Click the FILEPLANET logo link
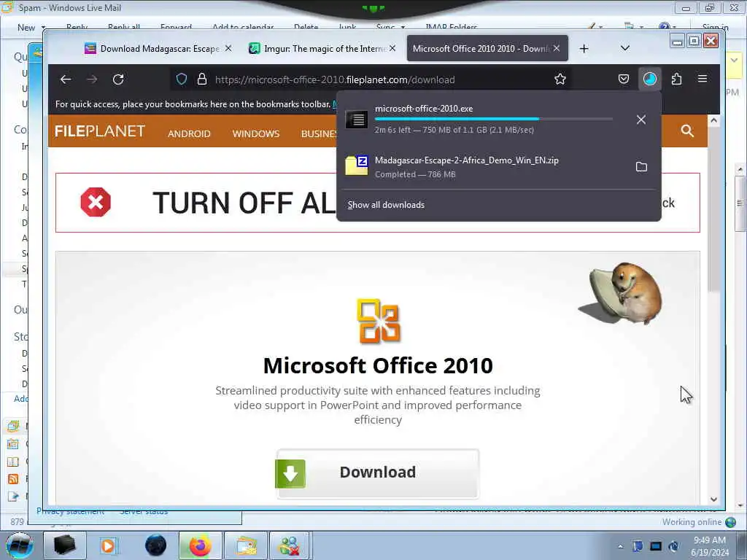Screen dimensions: 747x560 100,131
